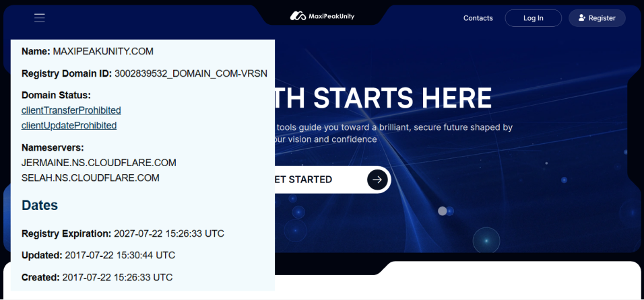Click the SELAH.NS.CLOUDFLARE.COM nameserver entry
Screen dimensions: 644x300
[90, 178]
